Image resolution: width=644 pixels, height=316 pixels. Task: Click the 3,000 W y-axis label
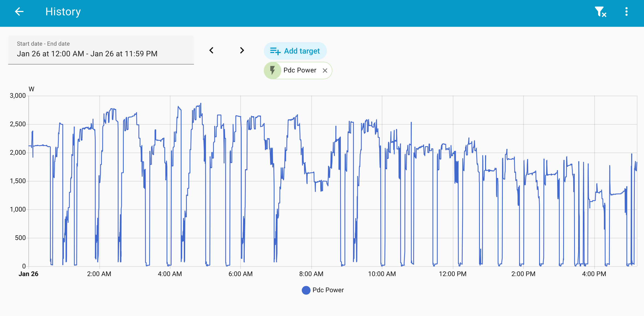point(18,96)
